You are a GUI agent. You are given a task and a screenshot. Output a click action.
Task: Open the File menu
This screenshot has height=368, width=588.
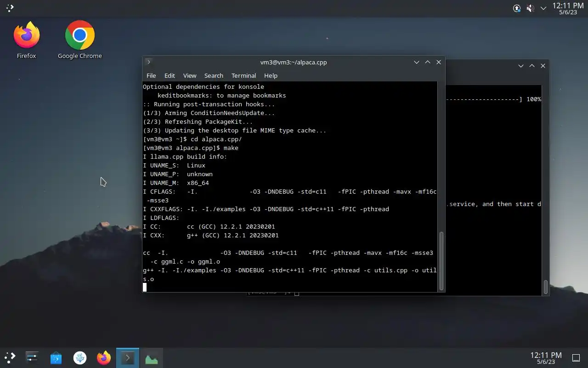[x=151, y=75]
